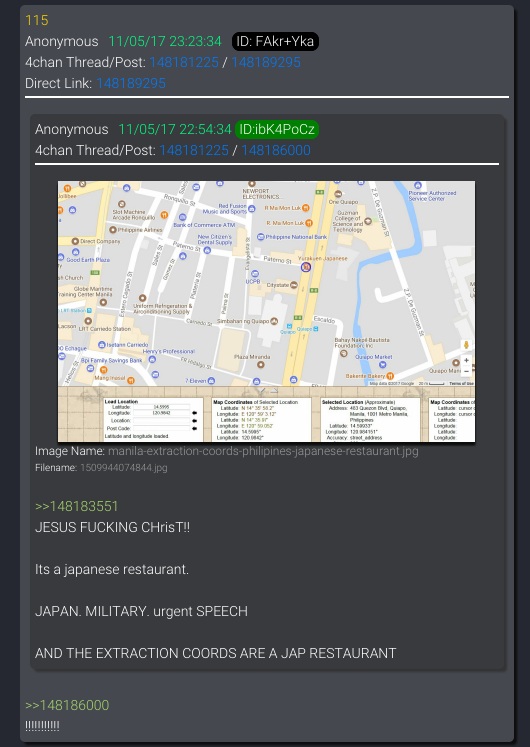Click the map zoom out minus icon
The width and height of the screenshot is (530, 747).
tap(466, 371)
